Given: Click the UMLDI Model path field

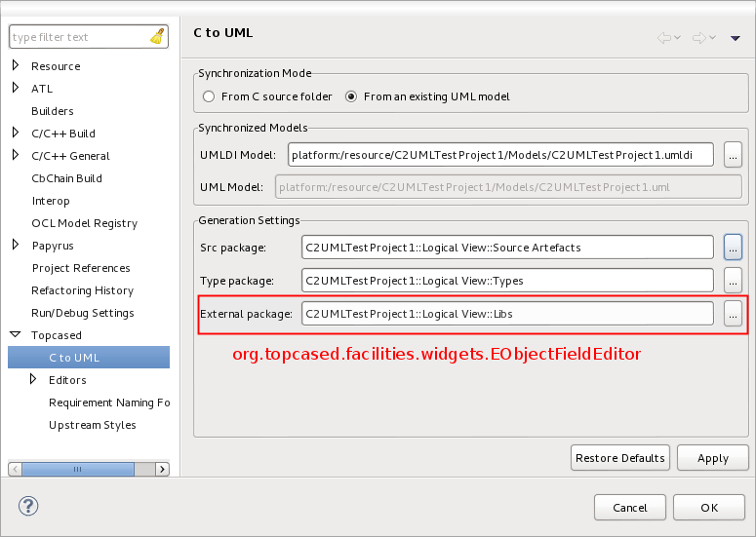Looking at the screenshot, I should 500,155.
